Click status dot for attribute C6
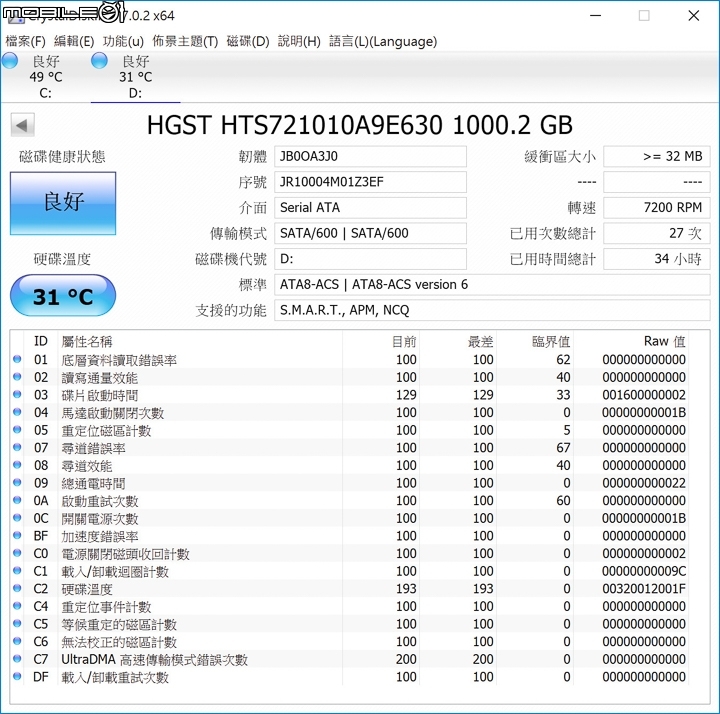This screenshot has height=714, width=720. tap(17, 641)
